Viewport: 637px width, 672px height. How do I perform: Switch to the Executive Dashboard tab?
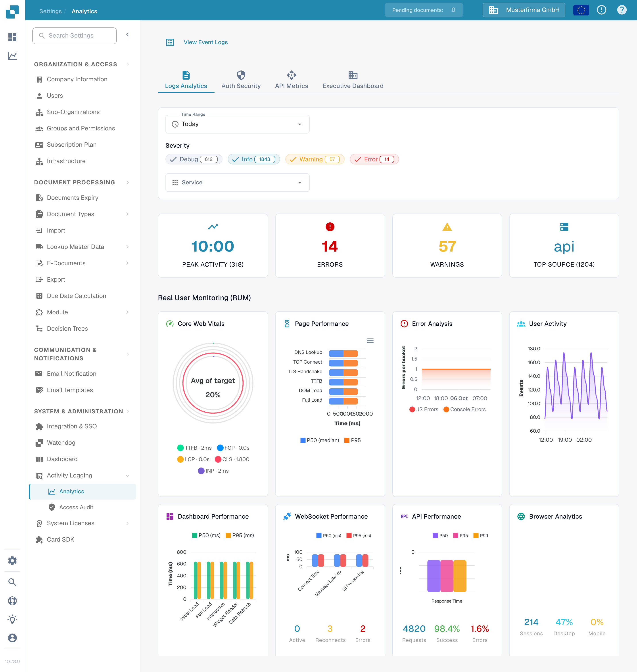pyautogui.click(x=353, y=80)
